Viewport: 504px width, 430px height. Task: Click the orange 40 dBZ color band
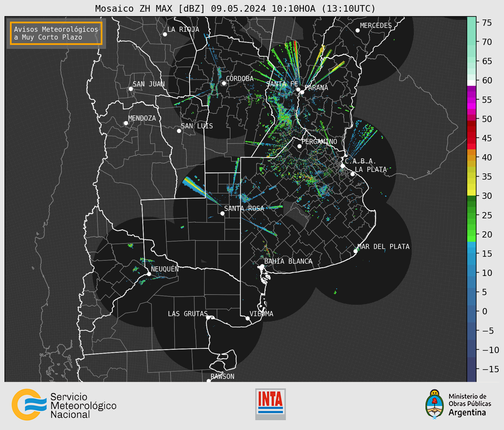pos(471,157)
